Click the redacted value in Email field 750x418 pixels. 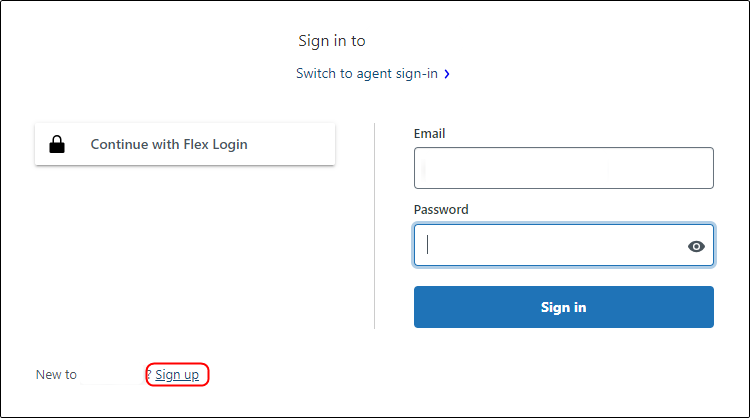500,170
